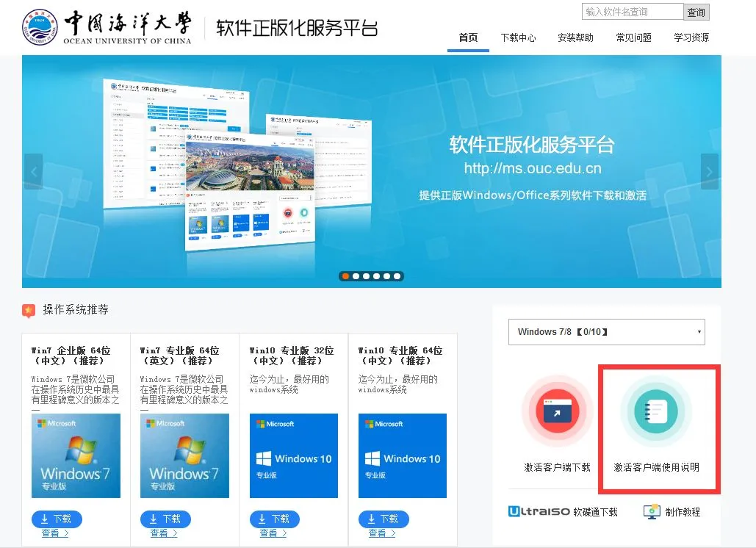Click the Win7 专业版 64位 英文 title
Screen dimensions: 756x548
pyautogui.click(x=179, y=356)
